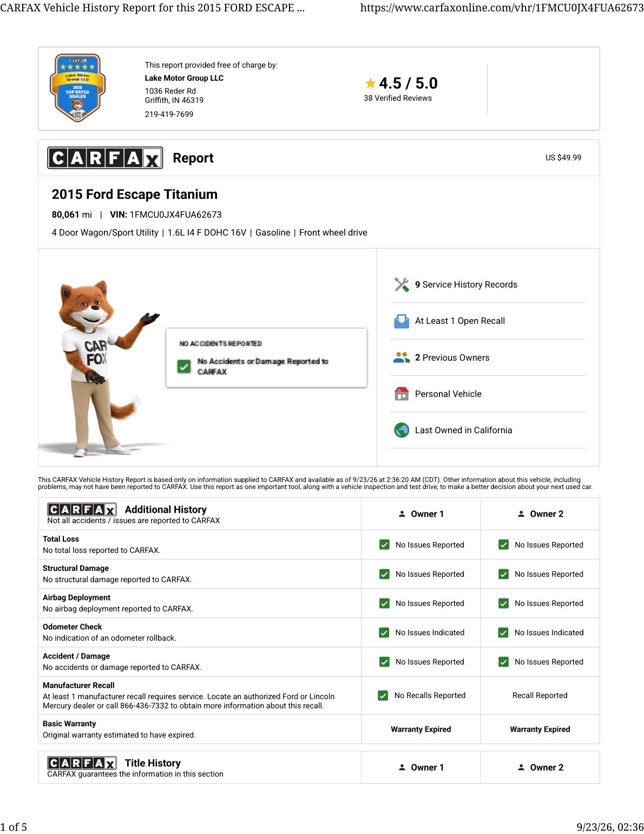The image size is (644, 834).
Task: Click the 4.5 / 5.0 rating
Action: [408, 83]
